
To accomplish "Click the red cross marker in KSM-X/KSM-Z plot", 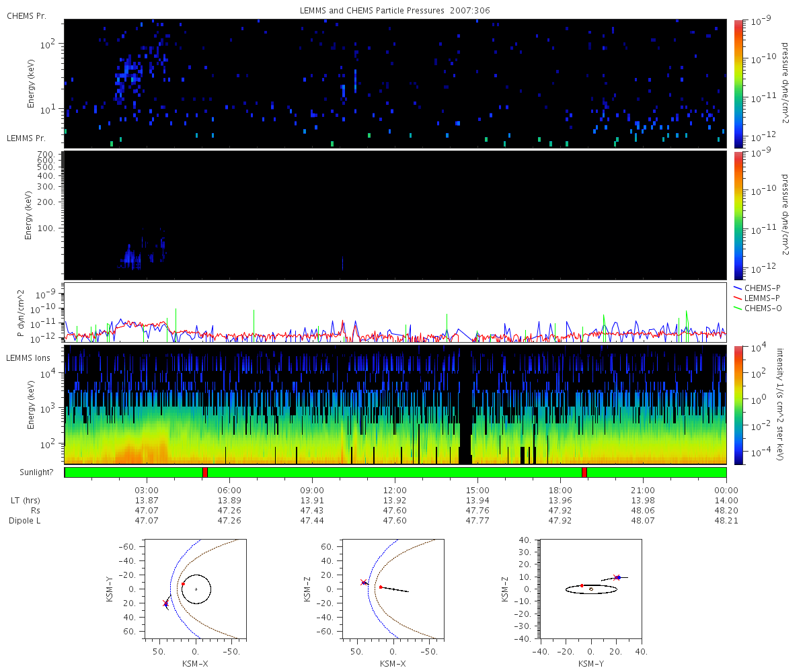I will 363,582.
